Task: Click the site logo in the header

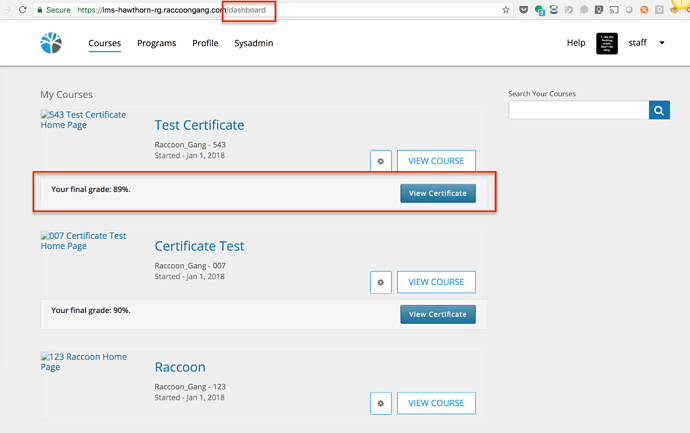Action: point(51,43)
